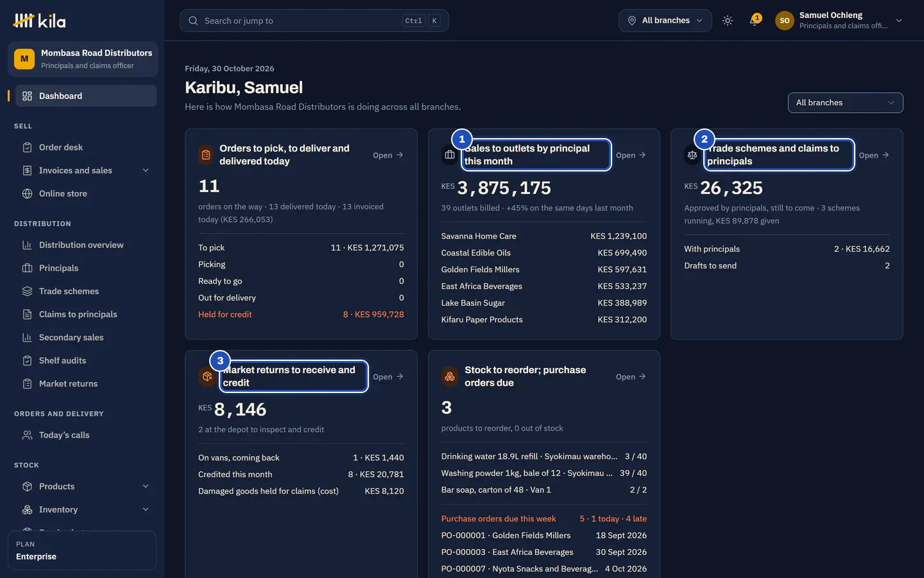Click the sales briefcase card icon
Image resolution: width=924 pixels, height=578 pixels.
coord(449,155)
